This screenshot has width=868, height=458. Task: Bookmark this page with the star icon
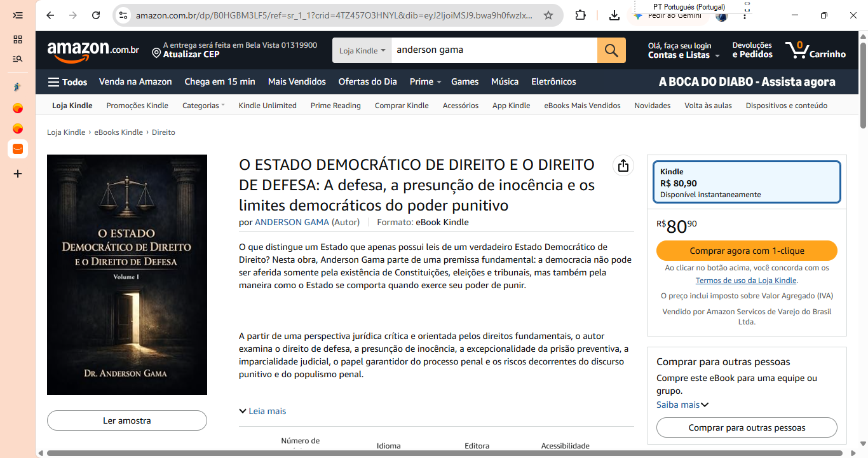point(548,15)
